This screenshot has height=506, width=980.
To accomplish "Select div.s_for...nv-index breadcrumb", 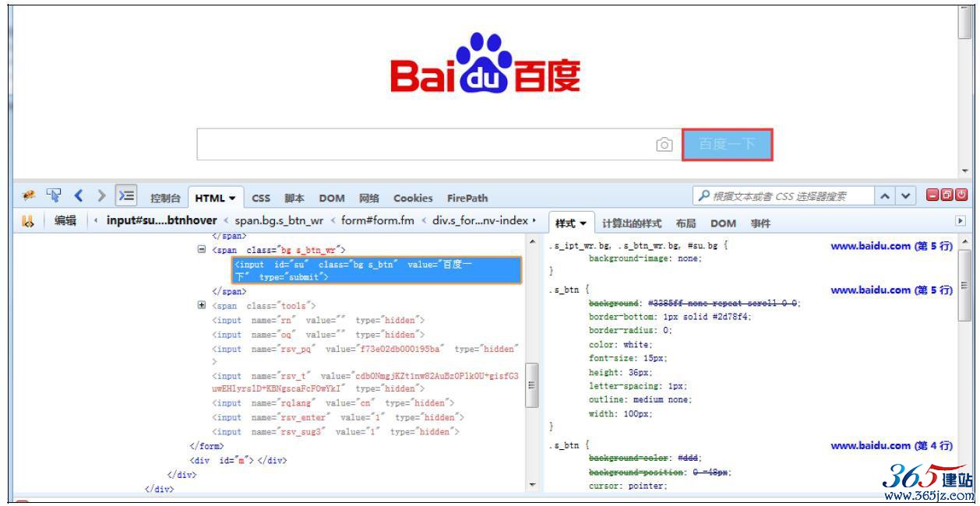I will pyautogui.click(x=480, y=221).
